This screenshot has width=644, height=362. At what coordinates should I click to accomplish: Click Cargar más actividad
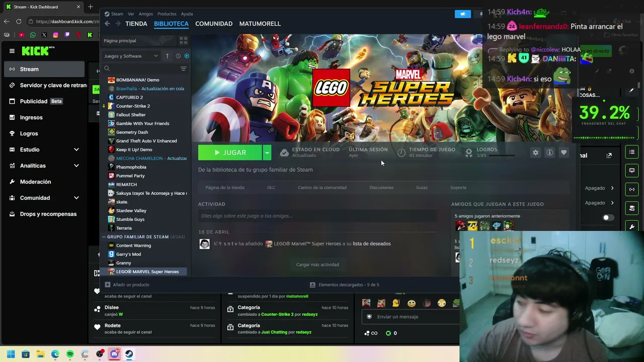[317, 264]
